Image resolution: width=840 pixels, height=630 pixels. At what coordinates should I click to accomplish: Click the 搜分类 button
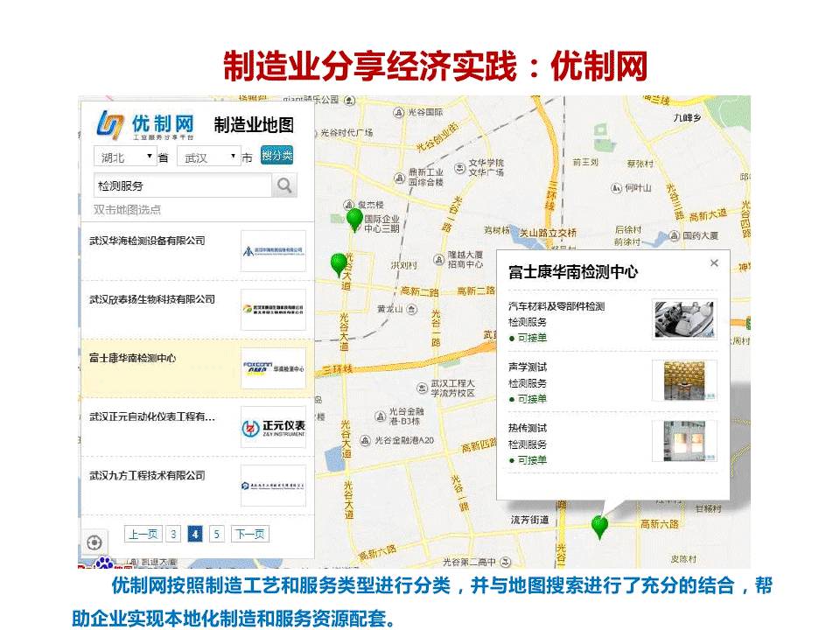276,157
